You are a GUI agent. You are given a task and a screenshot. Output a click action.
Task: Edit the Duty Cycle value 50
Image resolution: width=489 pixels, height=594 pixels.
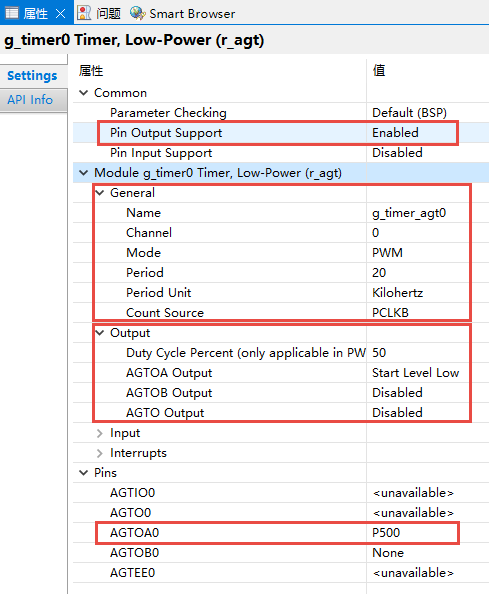point(379,353)
